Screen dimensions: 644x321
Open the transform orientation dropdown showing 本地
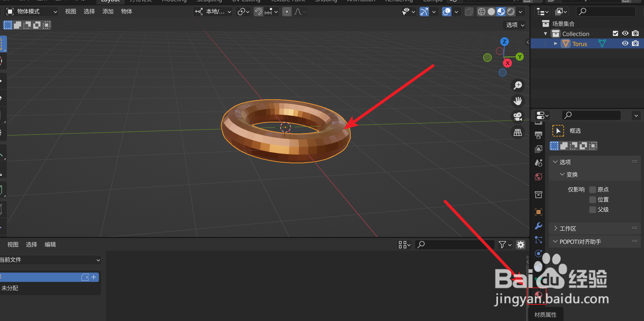click(212, 11)
